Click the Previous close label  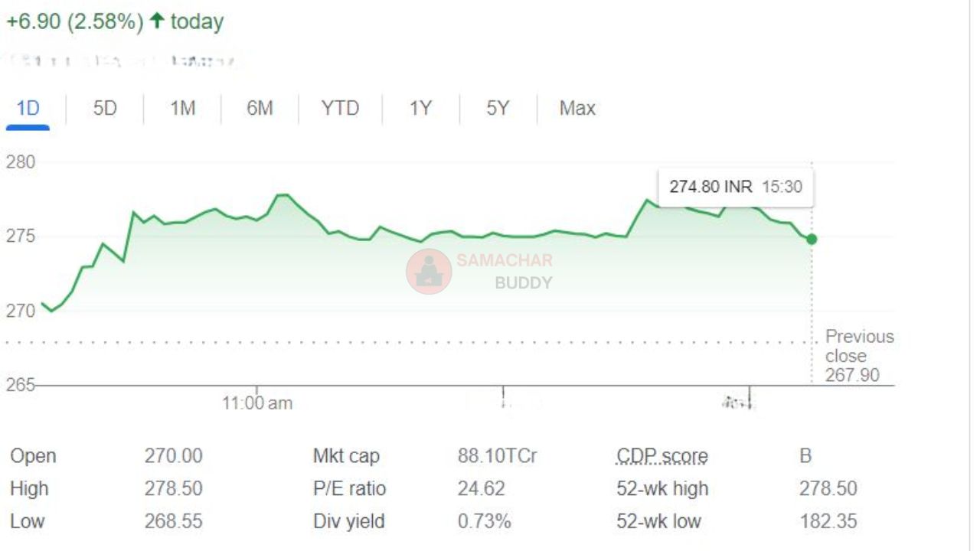859,346
